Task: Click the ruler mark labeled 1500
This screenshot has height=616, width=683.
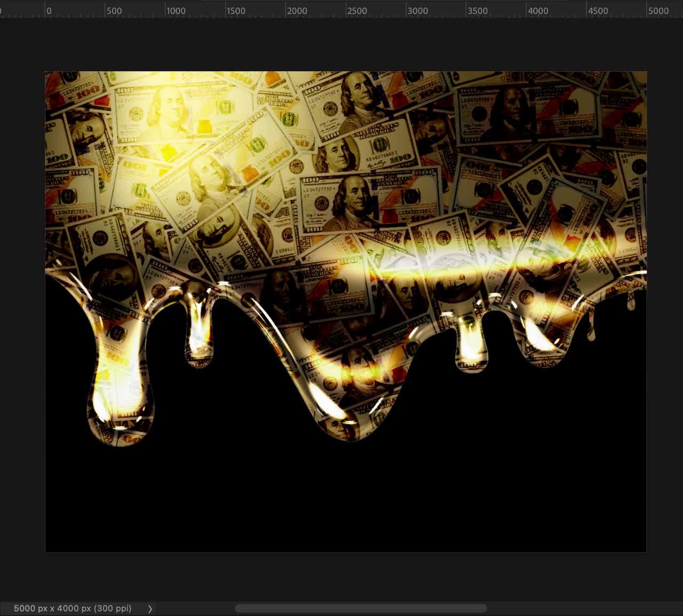Action: [x=236, y=11]
